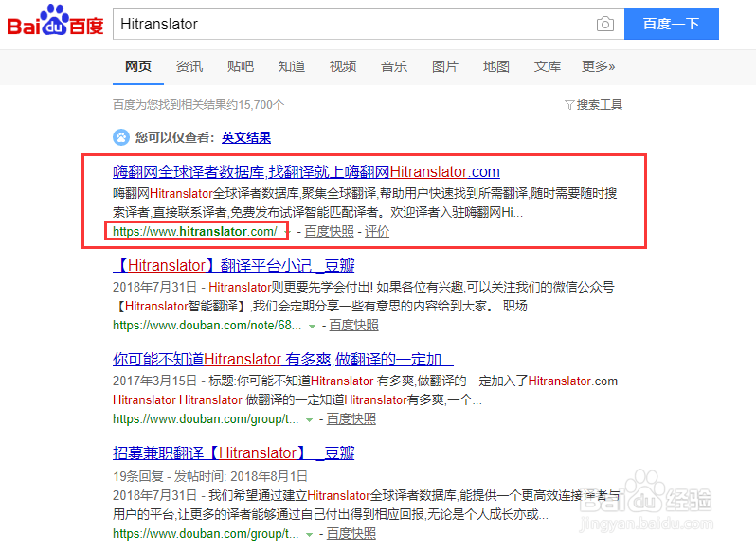Open 百度快照 under 招募兼职翻译 result
This screenshot has width=756, height=550.
tap(351, 534)
